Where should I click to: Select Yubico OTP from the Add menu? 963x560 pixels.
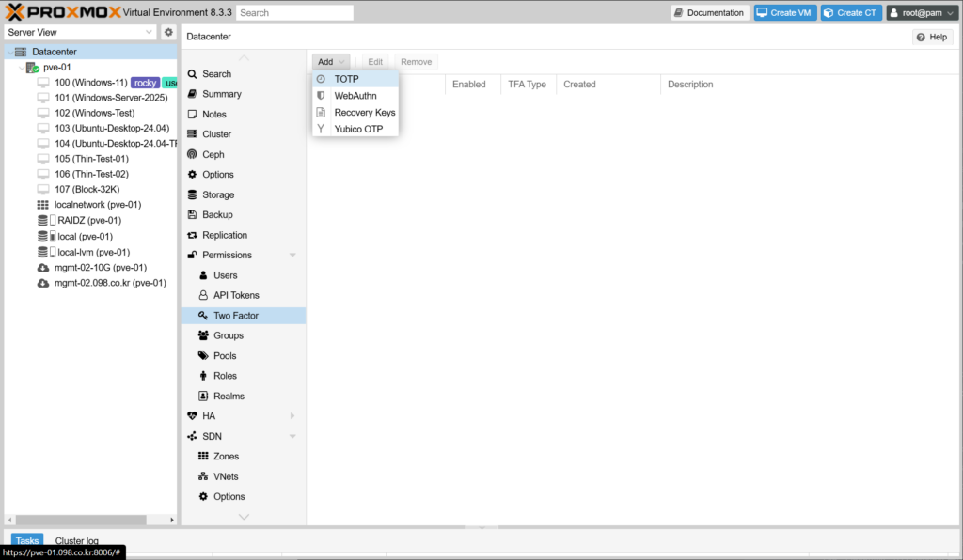[x=358, y=129]
